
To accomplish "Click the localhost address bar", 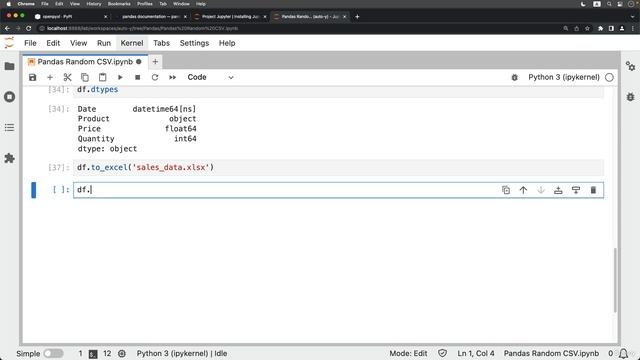I will 300,28.
